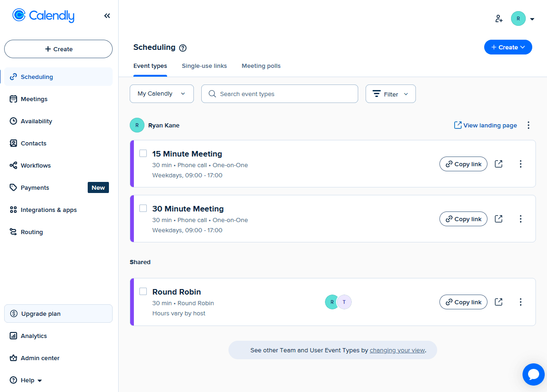Click the New badge next to Payments

click(98, 187)
